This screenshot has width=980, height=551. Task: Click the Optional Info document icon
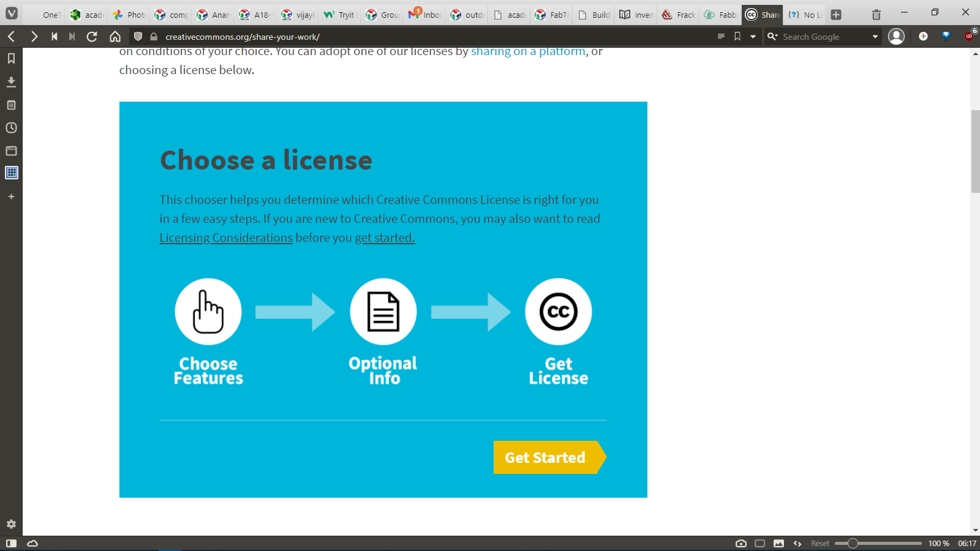tap(383, 312)
